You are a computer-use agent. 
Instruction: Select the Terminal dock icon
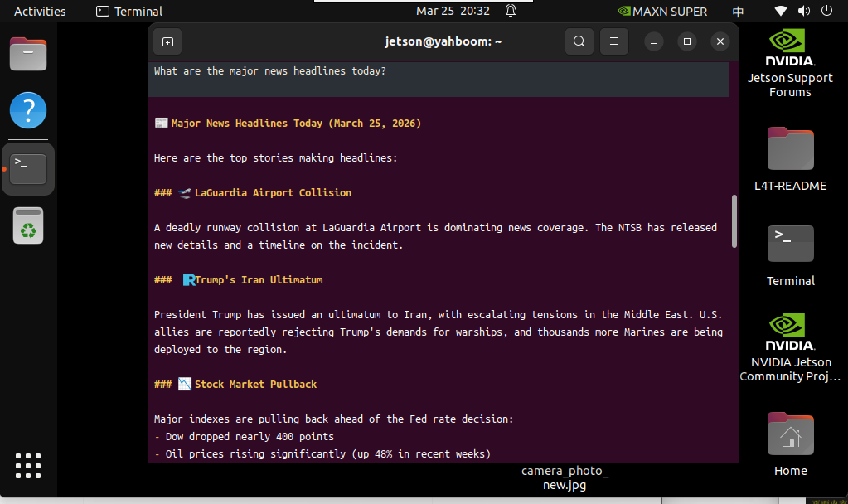pyautogui.click(x=28, y=169)
